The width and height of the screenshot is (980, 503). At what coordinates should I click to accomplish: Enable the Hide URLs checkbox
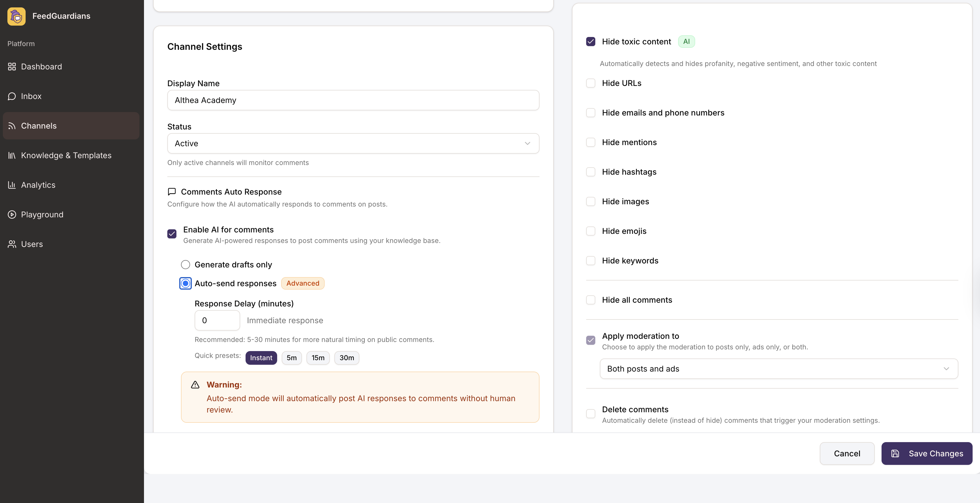click(x=590, y=83)
